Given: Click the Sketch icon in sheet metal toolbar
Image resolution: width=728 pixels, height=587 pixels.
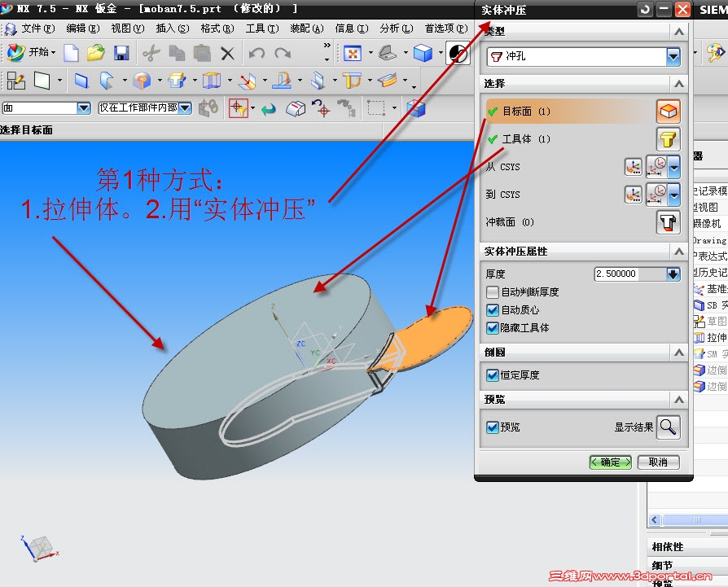Looking at the screenshot, I should coord(15,81).
